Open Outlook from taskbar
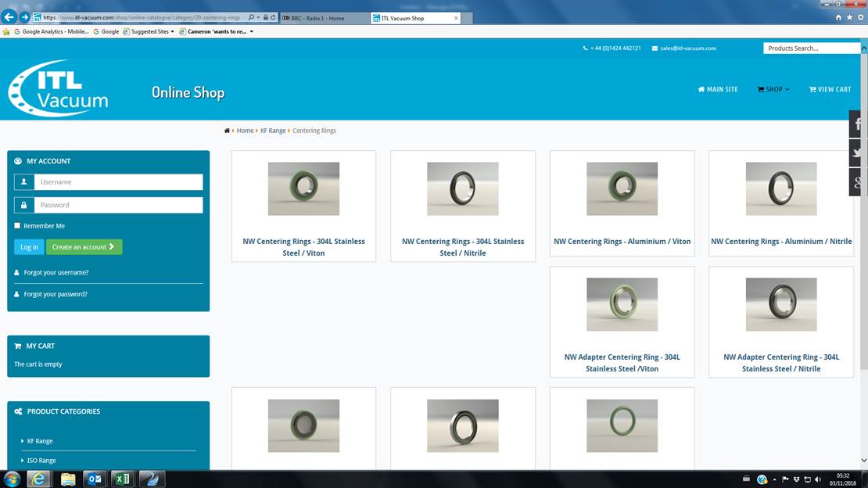The width and height of the screenshot is (868, 488). pos(95,479)
